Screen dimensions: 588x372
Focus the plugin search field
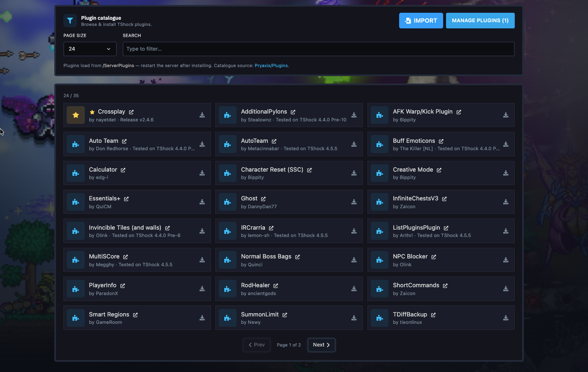coord(318,49)
